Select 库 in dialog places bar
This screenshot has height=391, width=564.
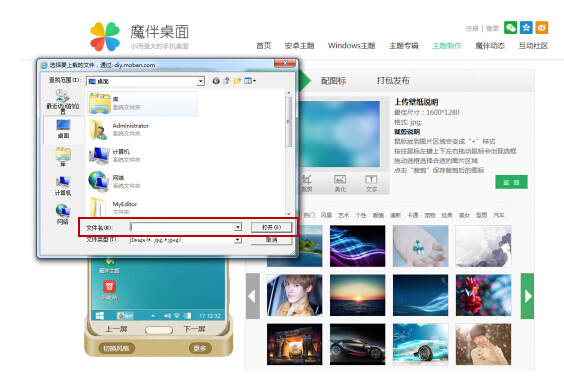click(63, 157)
